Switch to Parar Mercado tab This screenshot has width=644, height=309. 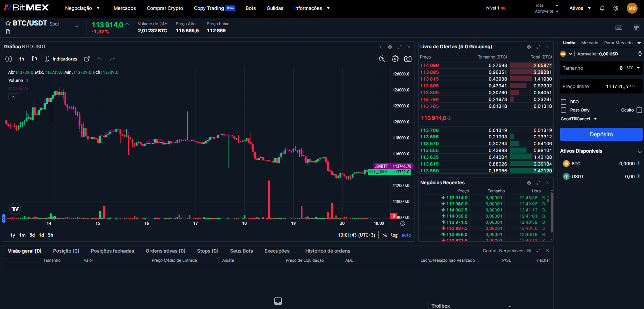(x=618, y=43)
